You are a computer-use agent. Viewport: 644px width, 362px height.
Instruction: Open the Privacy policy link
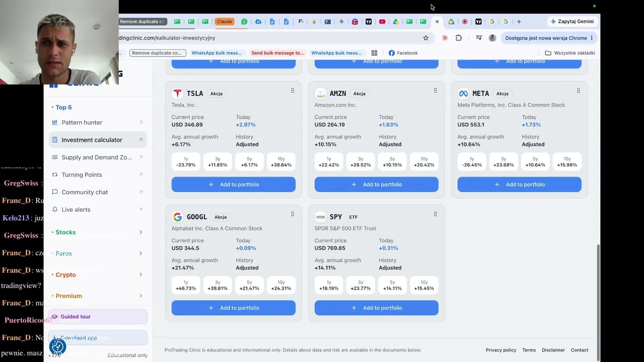tap(501, 350)
